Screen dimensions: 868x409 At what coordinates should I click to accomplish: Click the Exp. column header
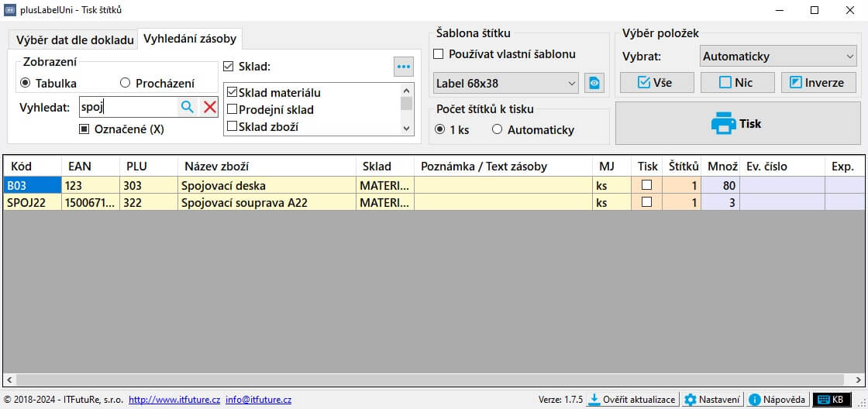[845, 167]
